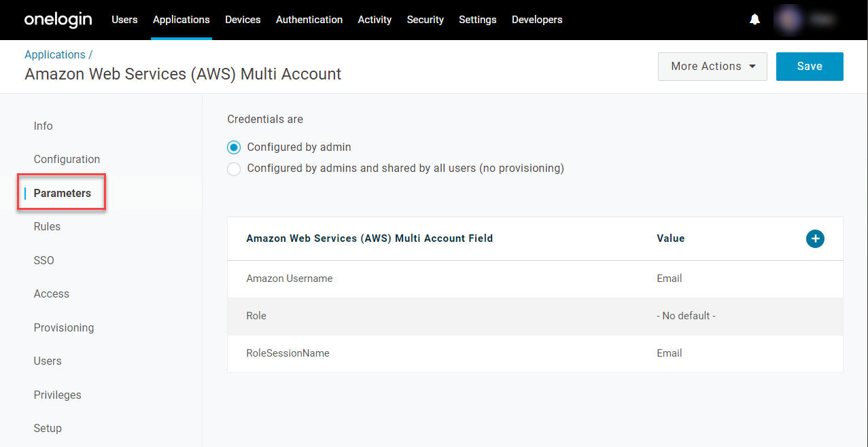Viewport: 868px width, 447px height.
Task: Open the Settings top menu
Action: pos(478,20)
